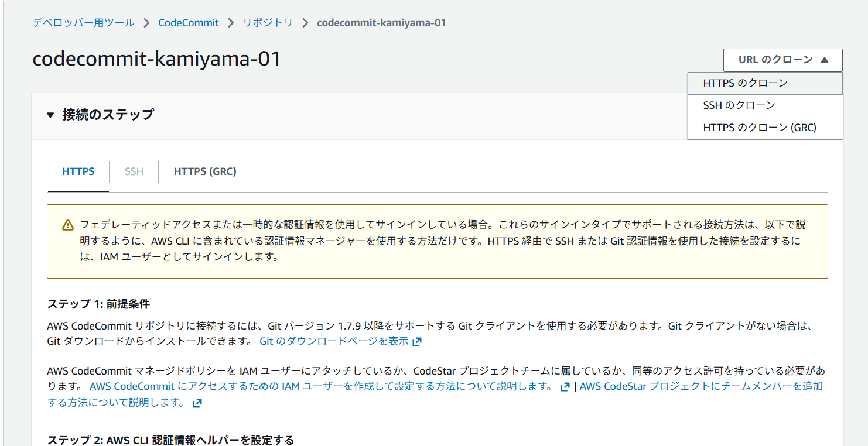Click external link icon after CodeStar team member link
The image size is (868, 446).
[197, 403]
